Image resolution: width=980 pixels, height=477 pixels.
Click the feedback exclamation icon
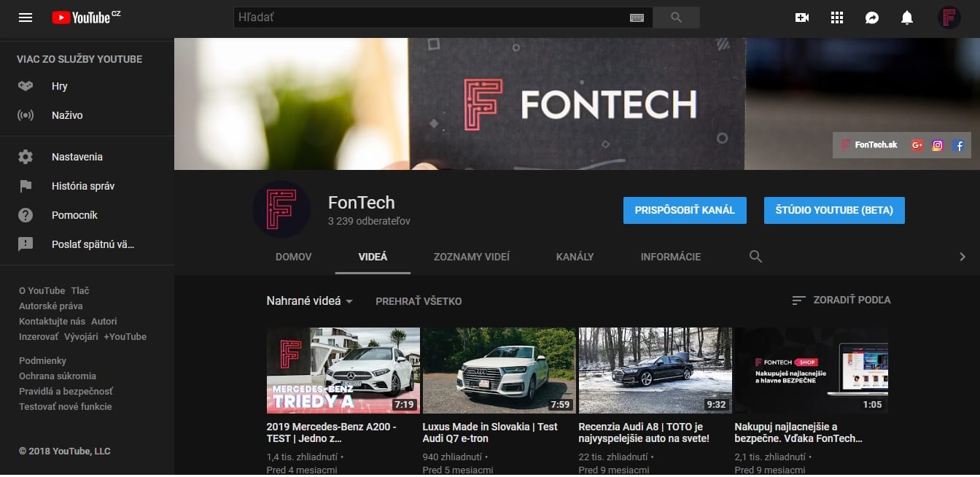coord(26,244)
